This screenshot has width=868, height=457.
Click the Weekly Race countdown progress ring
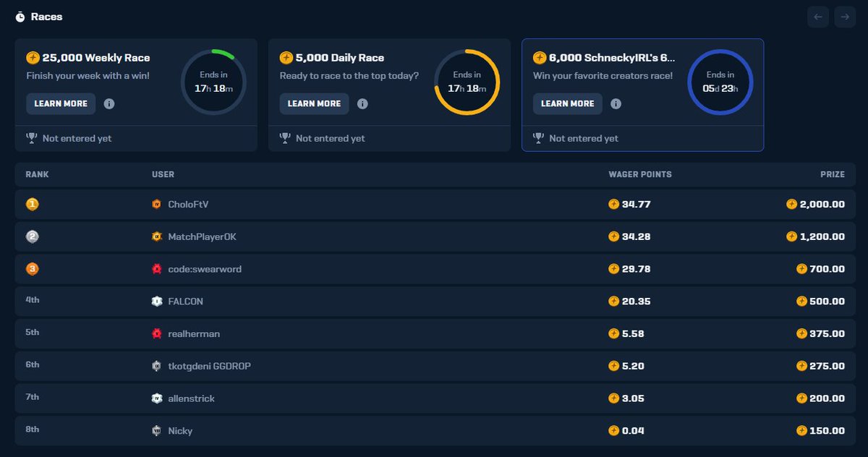(x=213, y=80)
